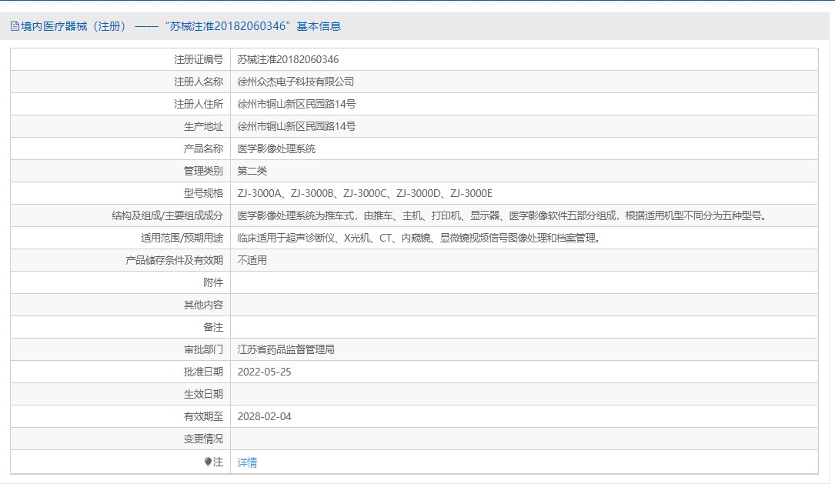
Task: Click the 不适用 storage condition value
Action: 252,261
